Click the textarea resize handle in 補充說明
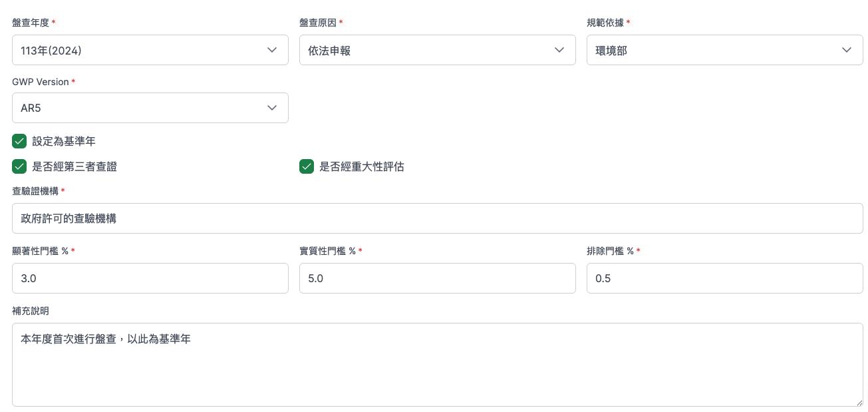 pyautogui.click(x=858, y=401)
